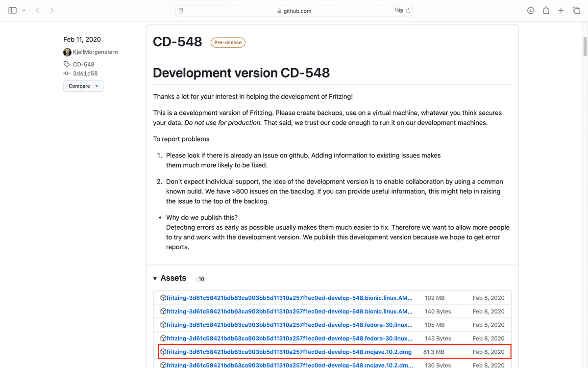Select the 105 MB size text
Viewport: 588px width, 368px height.
[x=435, y=325]
